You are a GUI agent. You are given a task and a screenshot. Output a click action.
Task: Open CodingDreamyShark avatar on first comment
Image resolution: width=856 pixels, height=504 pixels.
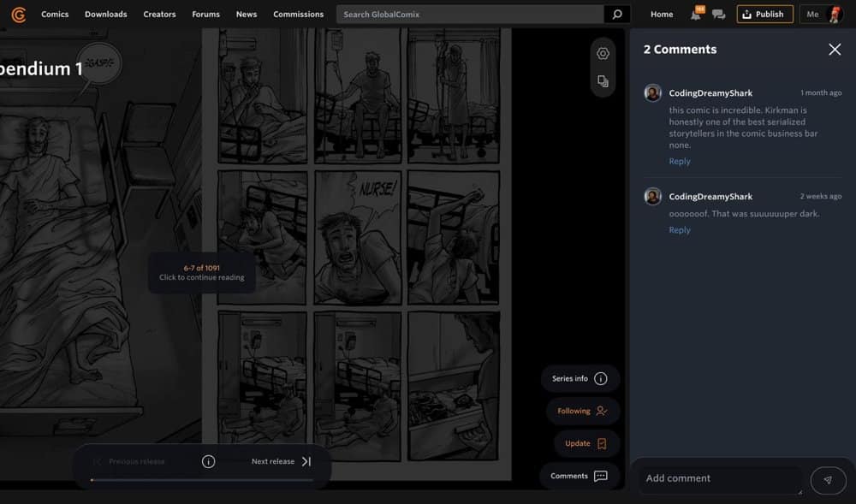652,92
